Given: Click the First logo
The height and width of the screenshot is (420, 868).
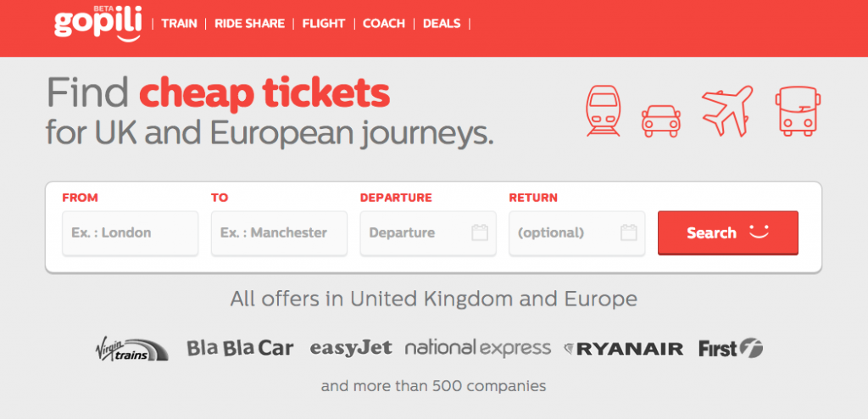Looking at the screenshot, I should (x=731, y=348).
